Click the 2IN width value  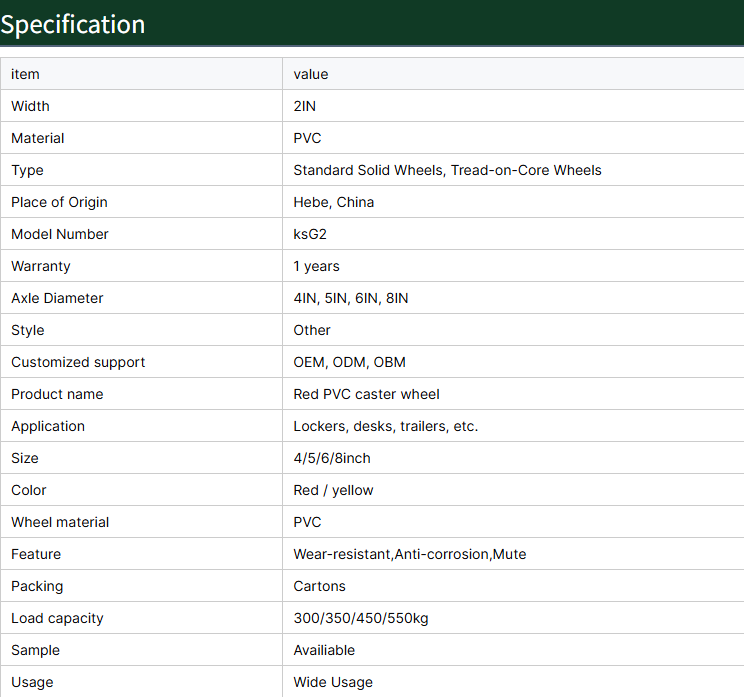tap(305, 106)
